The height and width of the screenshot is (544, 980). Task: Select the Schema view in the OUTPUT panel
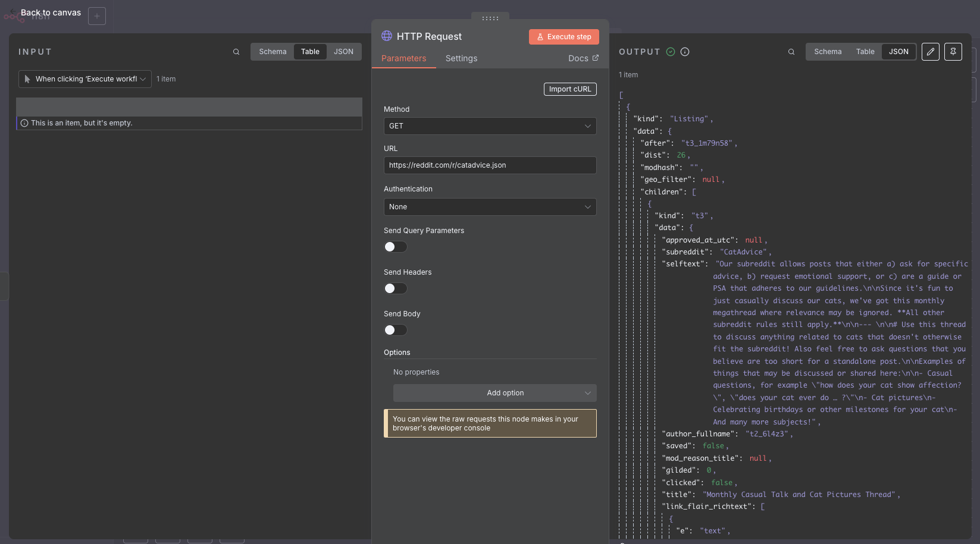click(828, 52)
